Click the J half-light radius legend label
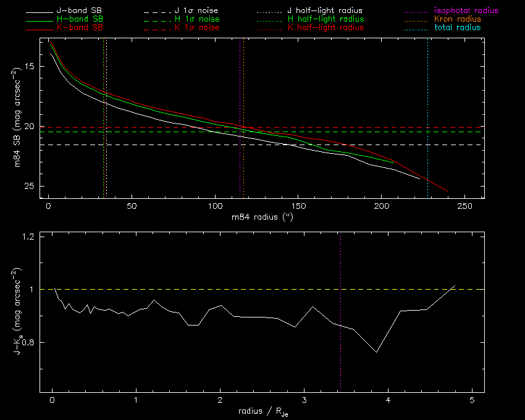 [325, 11]
